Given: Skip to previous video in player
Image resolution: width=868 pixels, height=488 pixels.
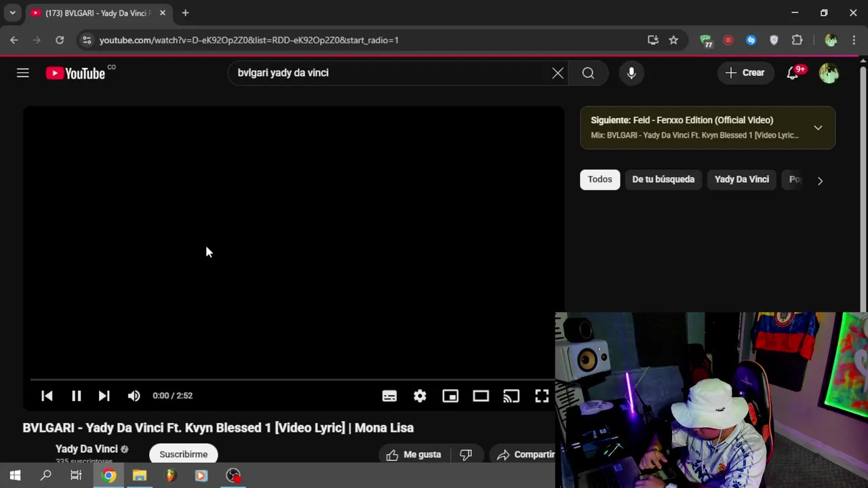Looking at the screenshot, I should 47,396.
